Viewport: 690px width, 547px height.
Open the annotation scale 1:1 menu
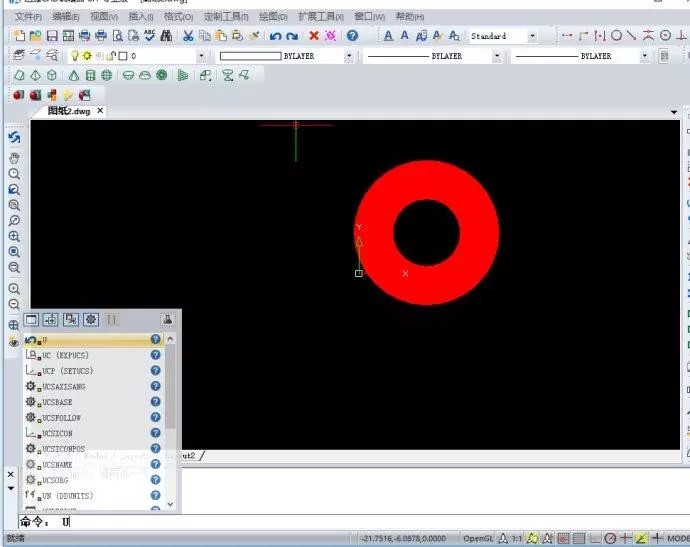(517, 538)
